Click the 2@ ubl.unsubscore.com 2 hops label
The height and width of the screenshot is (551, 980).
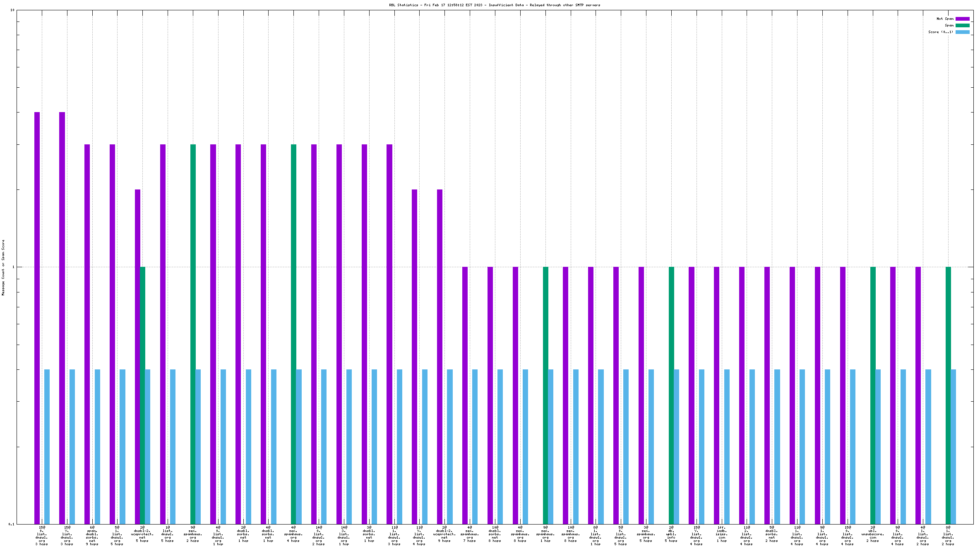873,534
